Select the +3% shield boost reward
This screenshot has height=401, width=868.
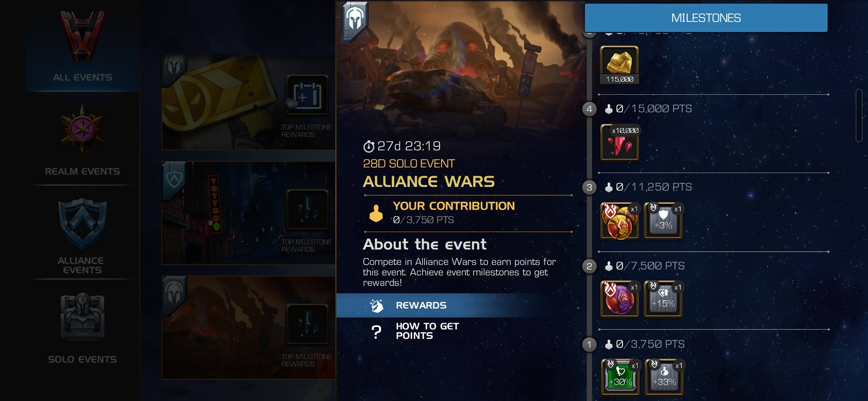pyautogui.click(x=663, y=221)
